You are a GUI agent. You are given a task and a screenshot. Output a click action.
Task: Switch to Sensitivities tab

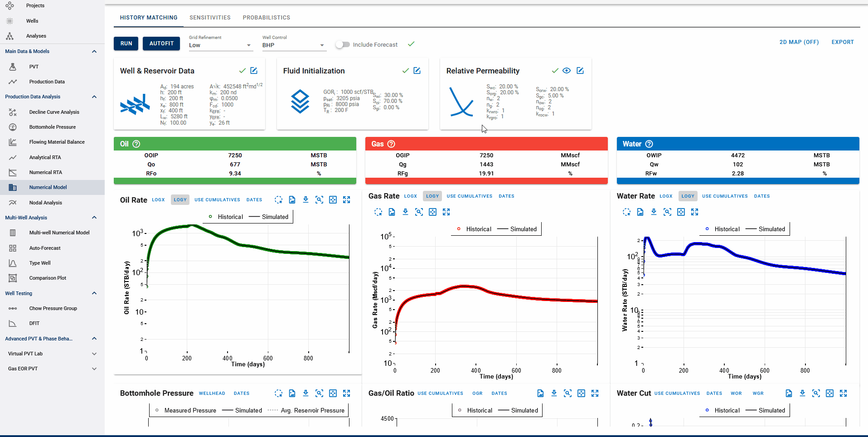coord(210,18)
